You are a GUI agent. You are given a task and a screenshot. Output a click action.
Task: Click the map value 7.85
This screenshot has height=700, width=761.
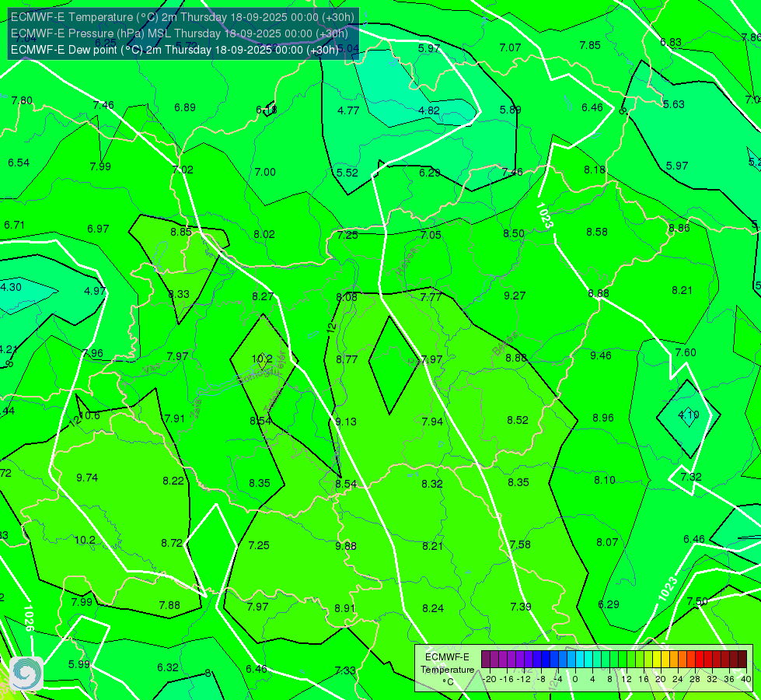tap(590, 45)
